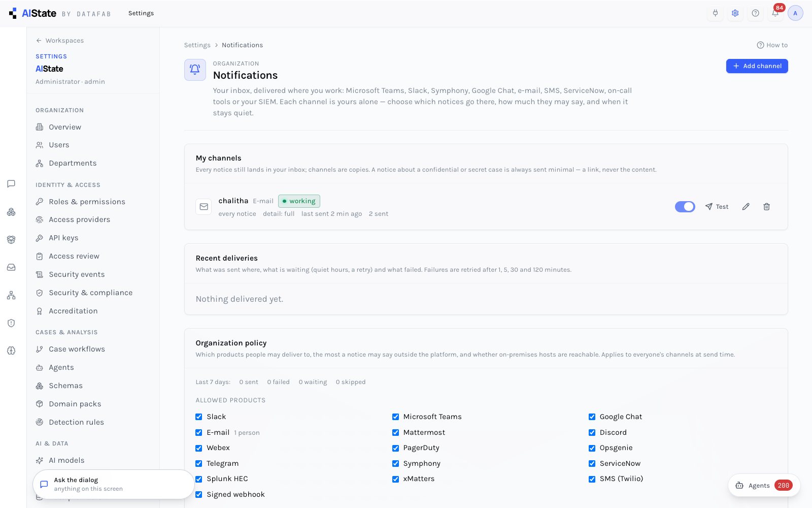
Task: Uncheck the SMS (Twilio) checkbox
Action: coord(592,479)
